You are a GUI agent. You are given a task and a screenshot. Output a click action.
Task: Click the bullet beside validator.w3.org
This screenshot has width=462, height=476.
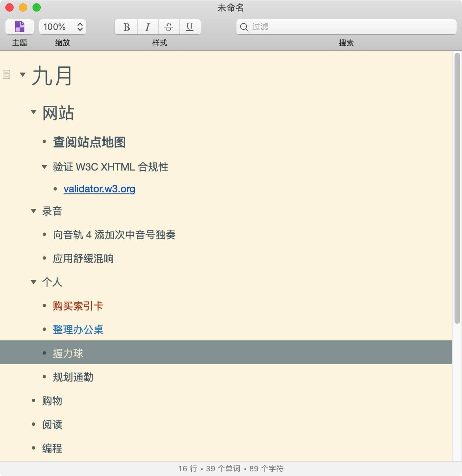pos(55,189)
